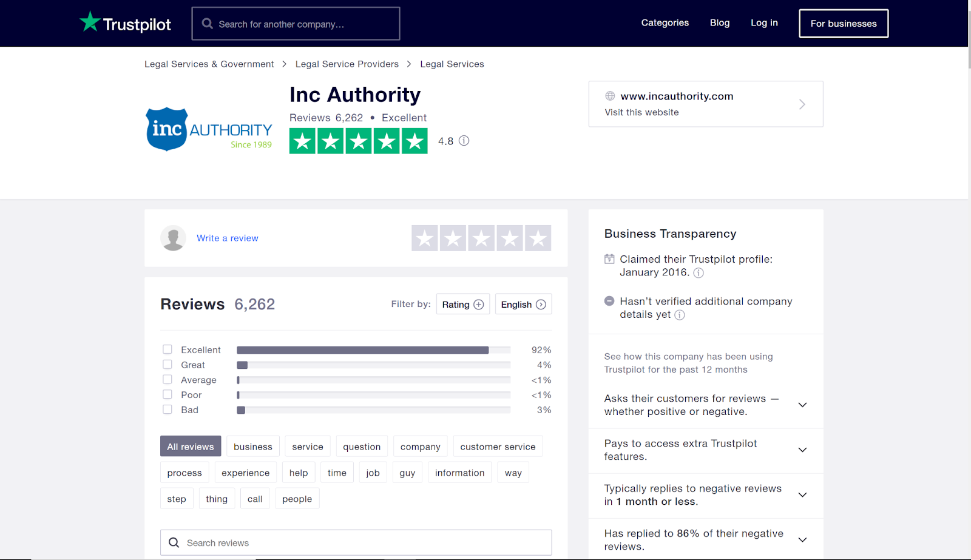
Task: Click the search magnifier icon in header
Action: tap(208, 24)
